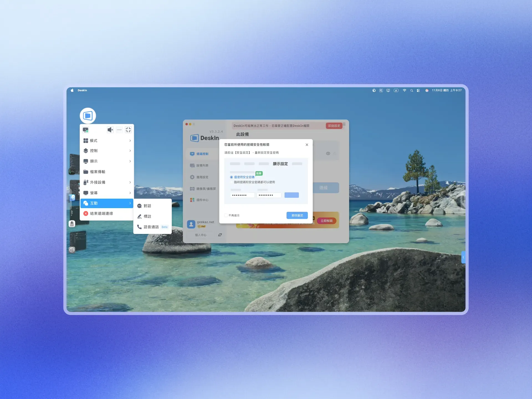Open the 控制 menu item
The image size is (532, 399).
pos(107,151)
